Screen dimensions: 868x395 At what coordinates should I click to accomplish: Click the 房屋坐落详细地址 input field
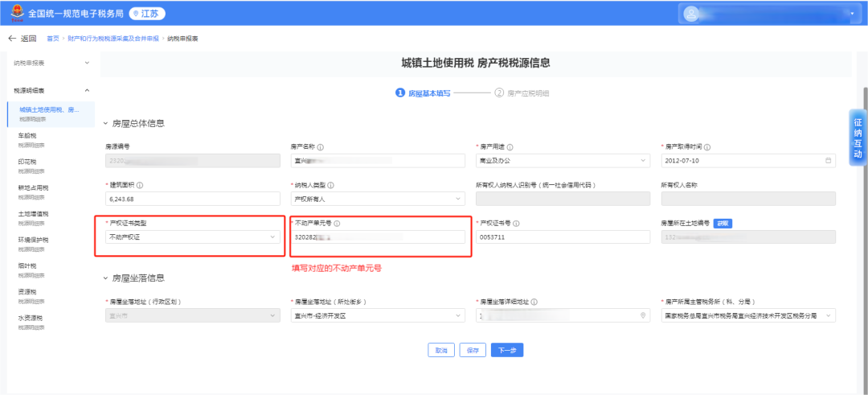point(563,315)
